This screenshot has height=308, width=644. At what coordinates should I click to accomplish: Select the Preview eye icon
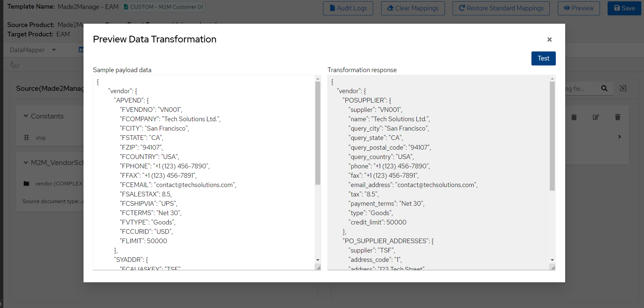567,8
